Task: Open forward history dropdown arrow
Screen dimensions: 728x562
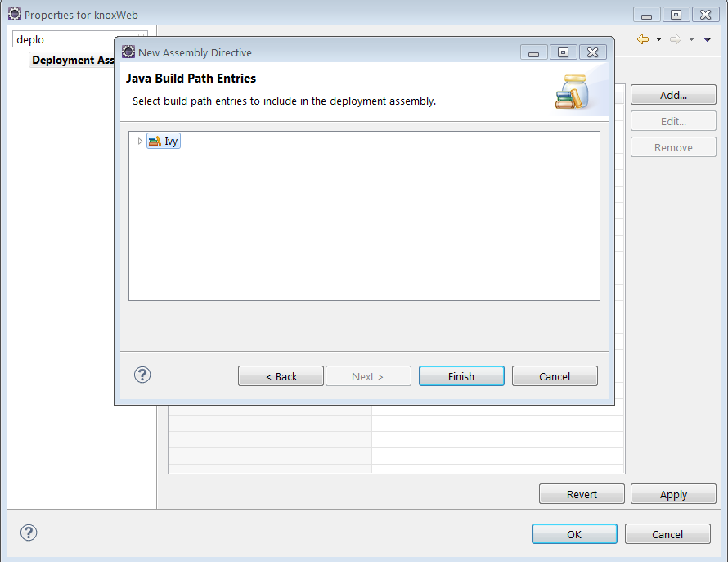Action: pyautogui.click(x=691, y=39)
